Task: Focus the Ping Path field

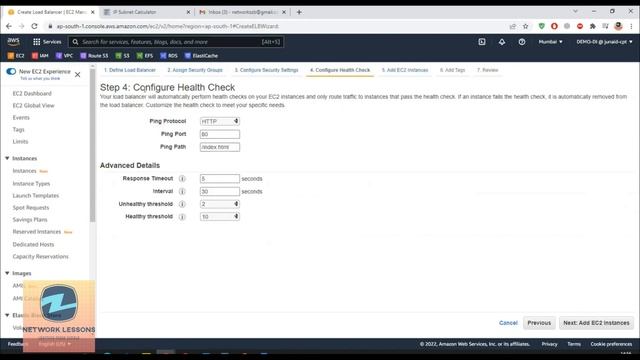Action: [x=220, y=147]
